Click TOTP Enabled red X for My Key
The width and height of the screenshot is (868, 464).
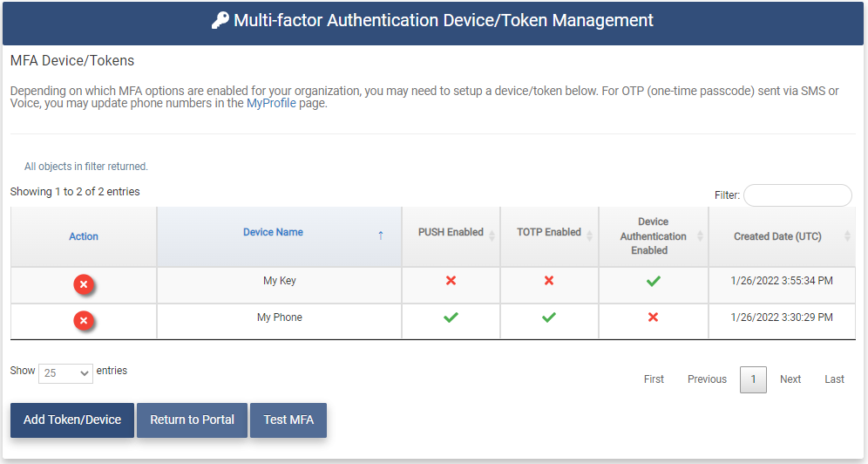coord(549,281)
